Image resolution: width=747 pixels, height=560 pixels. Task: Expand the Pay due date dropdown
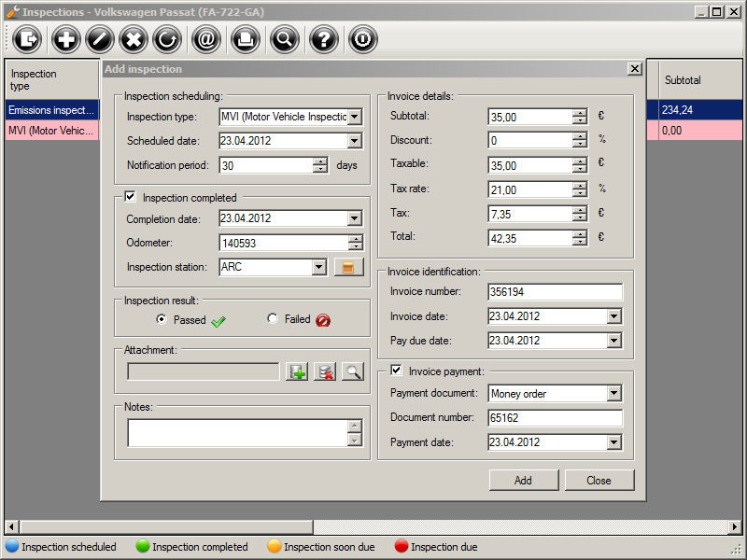[613, 341]
